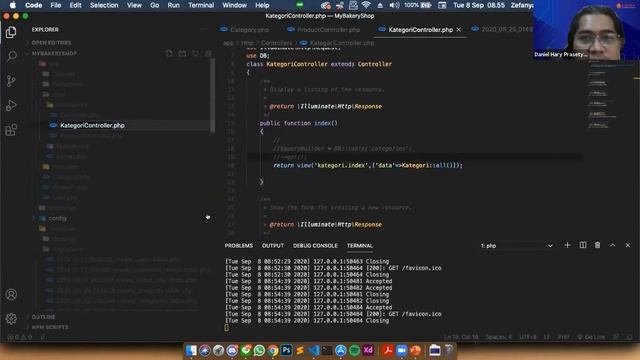Image resolution: width=640 pixels, height=360 pixels.
Task: Switch to the ProductController.php editor tab
Action: pos(324,30)
